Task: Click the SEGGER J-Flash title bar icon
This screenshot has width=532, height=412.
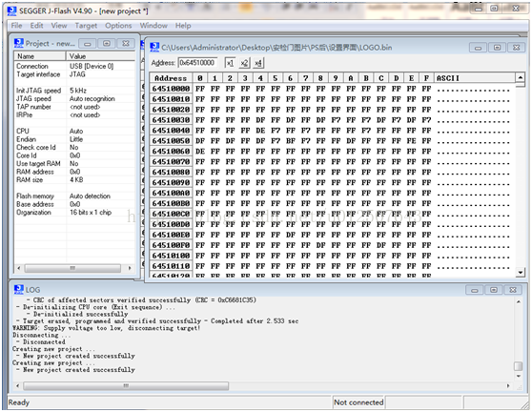Action: click(x=11, y=10)
